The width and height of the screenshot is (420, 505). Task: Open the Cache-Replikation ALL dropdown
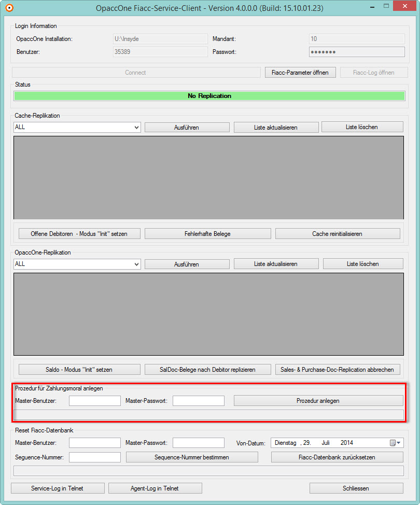click(77, 127)
